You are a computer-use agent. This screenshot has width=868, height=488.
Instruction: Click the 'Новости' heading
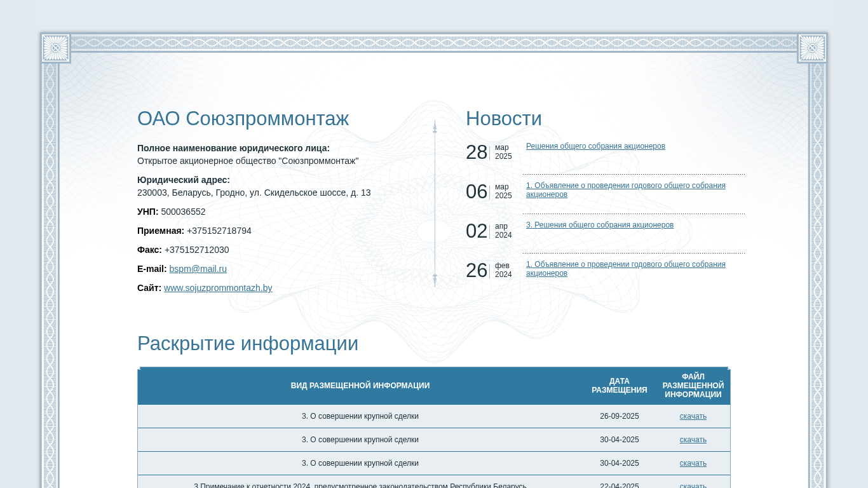tap(504, 119)
